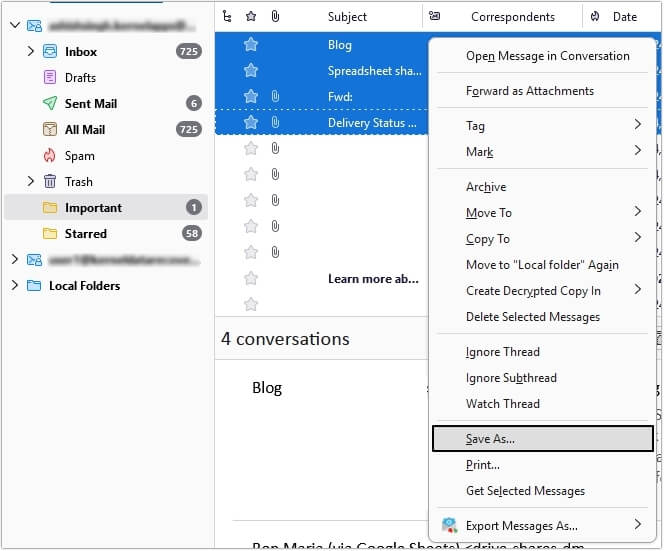Open the Spam folder
Viewport: 664px width, 551px height.
79,156
